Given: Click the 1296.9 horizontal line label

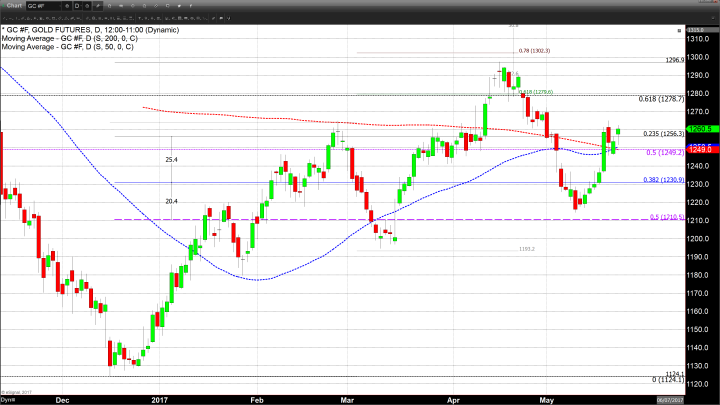Looking at the screenshot, I should (x=675, y=60).
